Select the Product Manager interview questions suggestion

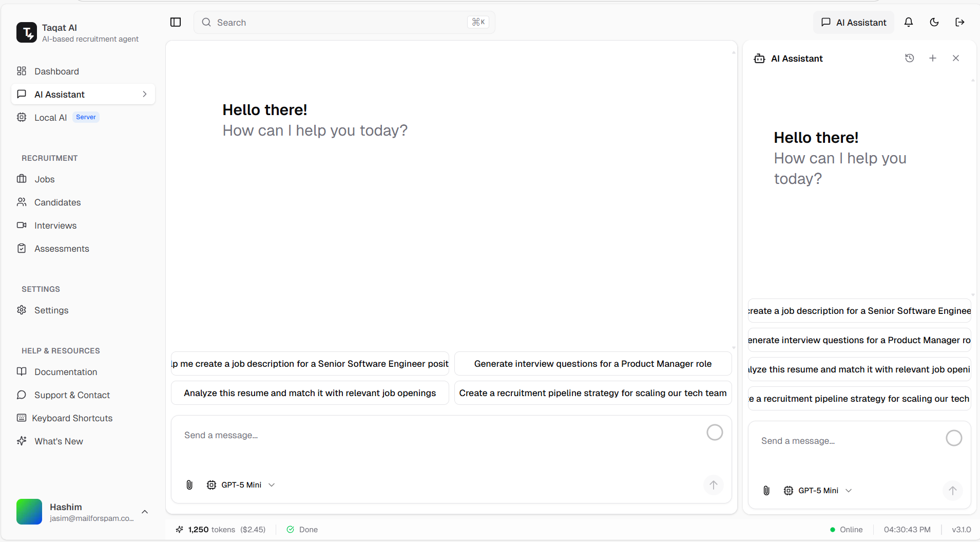(592, 363)
